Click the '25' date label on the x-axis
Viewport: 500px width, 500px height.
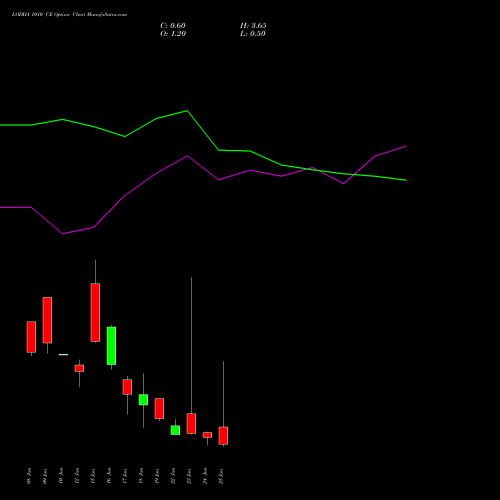[221, 476]
